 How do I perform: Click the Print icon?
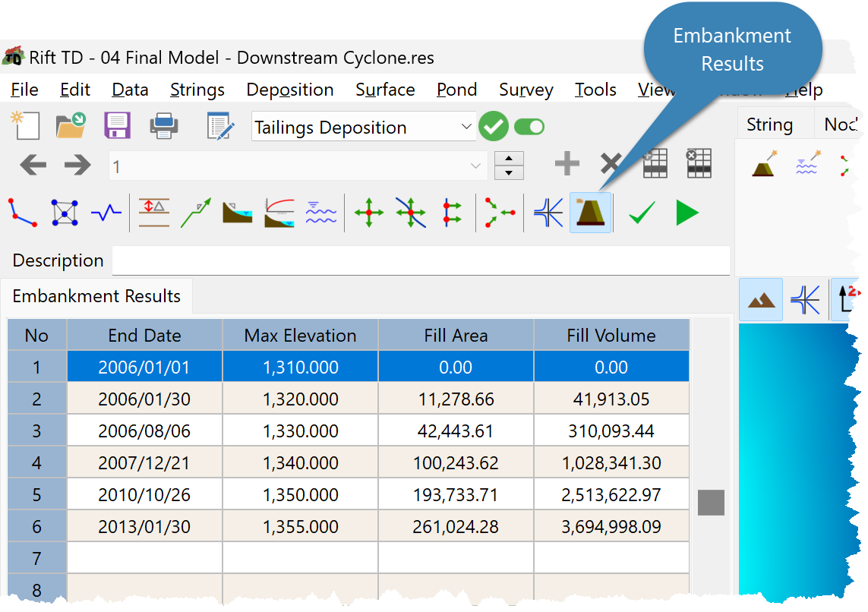coord(164,126)
